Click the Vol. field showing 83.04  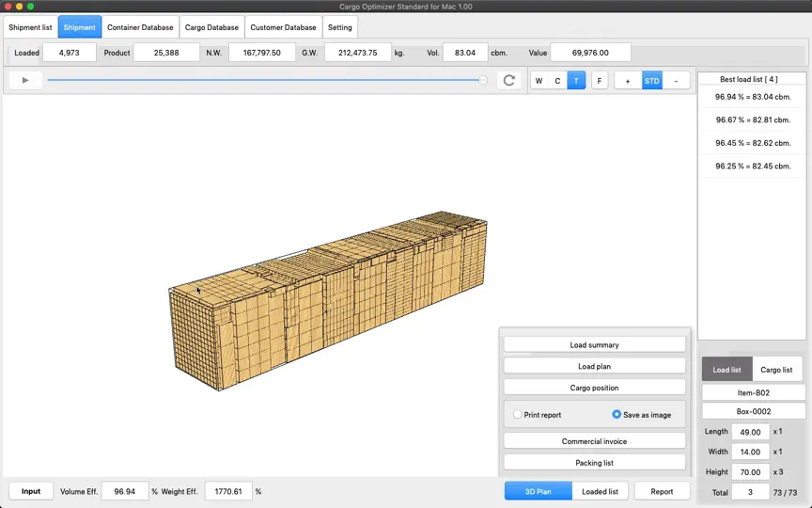pos(465,53)
